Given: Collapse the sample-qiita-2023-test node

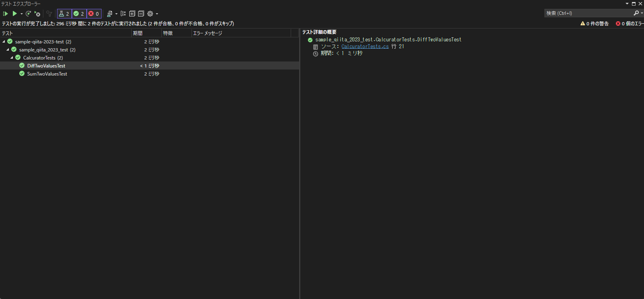Looking at the screenshot, I should (4, 41).
